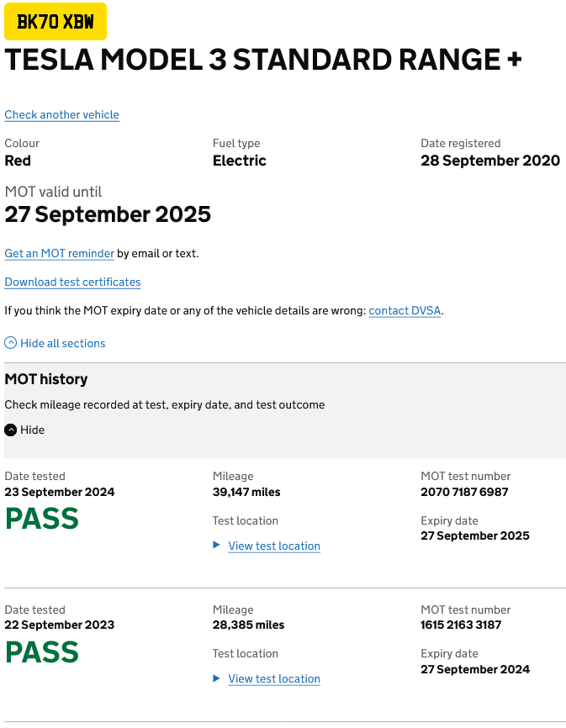Expand View test location for September 2024 test
566x728 pixels.
[274, 546]
